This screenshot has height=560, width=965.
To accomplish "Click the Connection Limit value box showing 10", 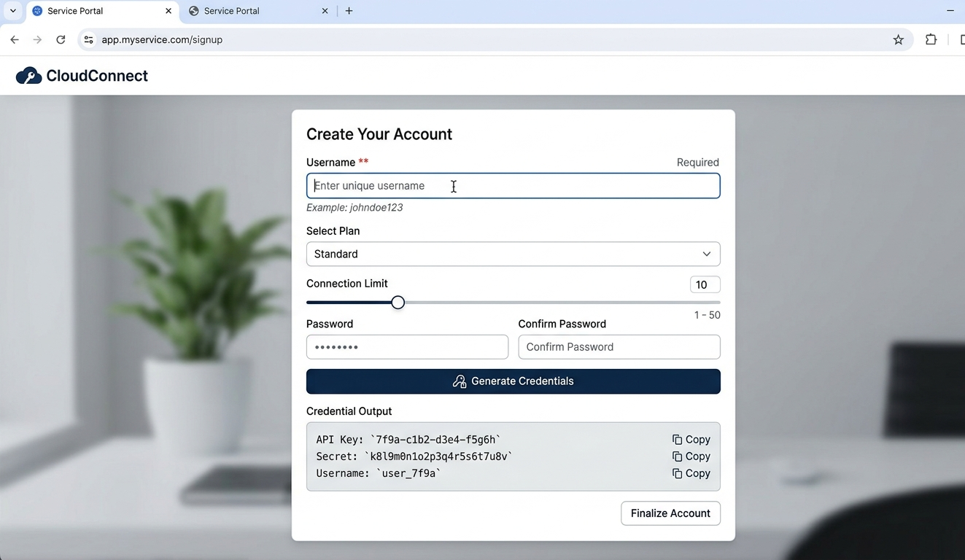I will click(705, 285).
